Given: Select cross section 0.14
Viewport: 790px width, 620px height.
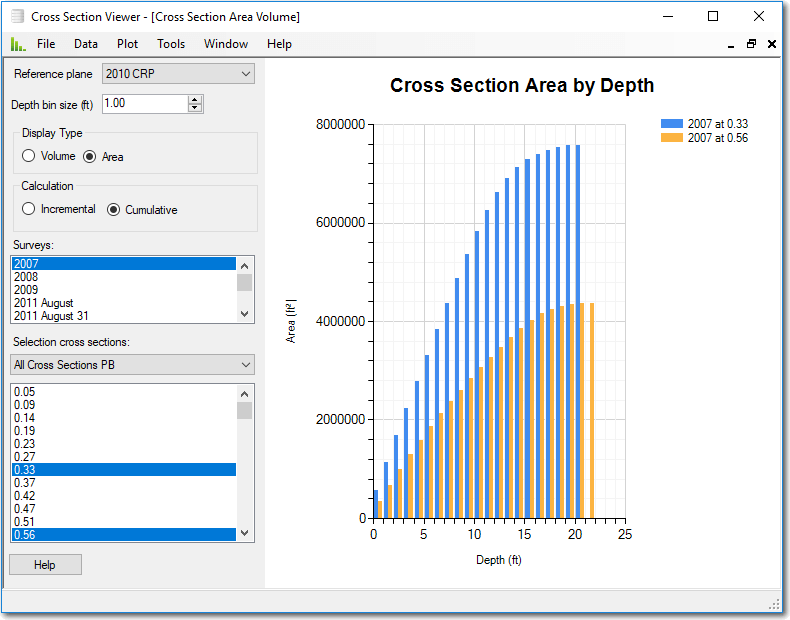Looking at the screenshot, I should click(124, 418).
